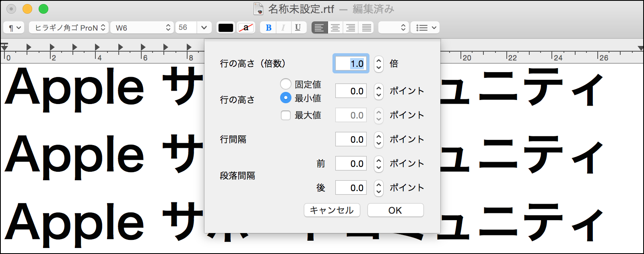Open the line spacing popup menu
Image resolution: width=644 pixels, height=254 pixels.
(394, 28)
